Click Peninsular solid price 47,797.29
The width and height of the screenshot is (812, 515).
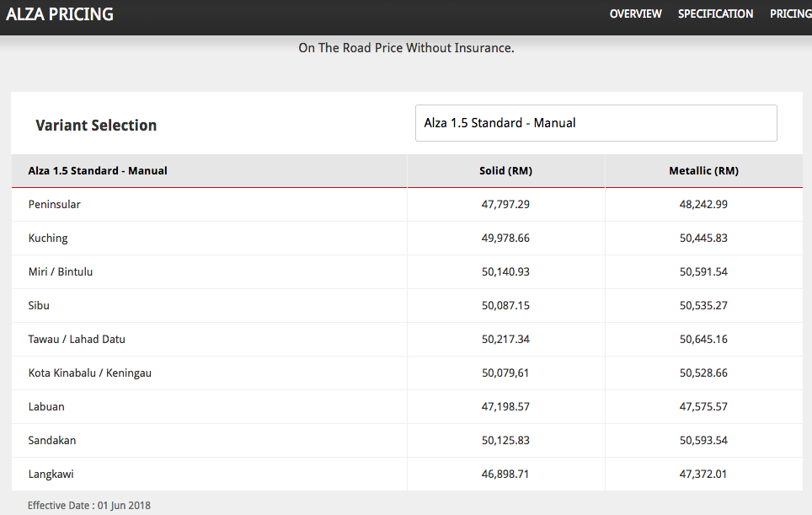click(505, 205)
